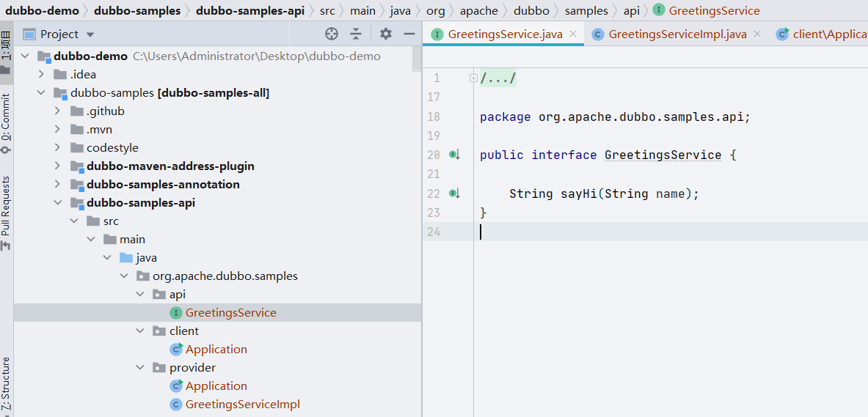Click line number 24 in the gutter

pyautogui.click(x=434, y=232)
